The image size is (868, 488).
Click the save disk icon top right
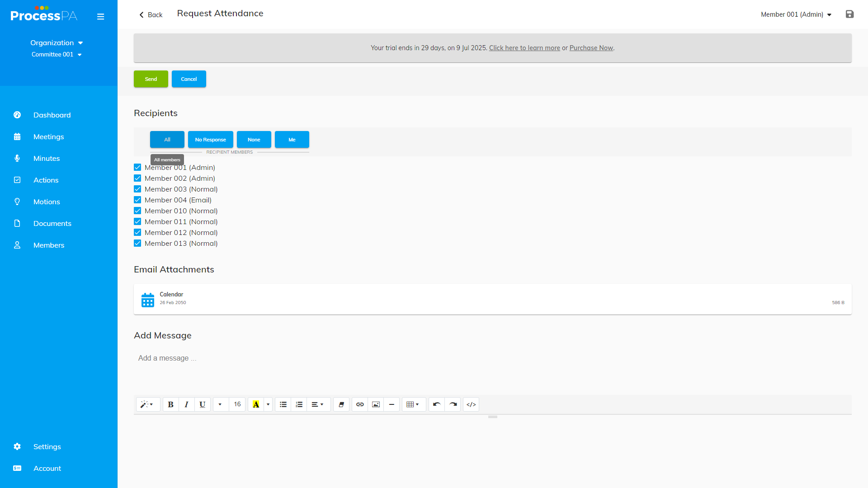click(x=849, y=14)
